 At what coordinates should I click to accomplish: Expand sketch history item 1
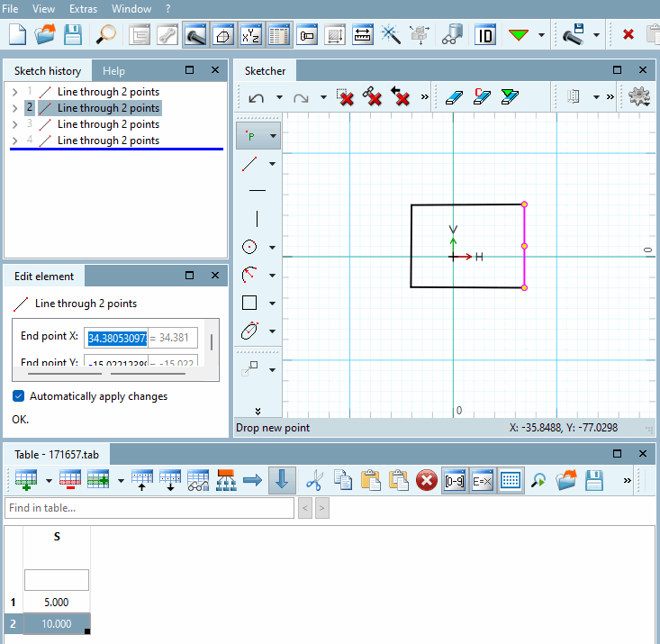(14, 92)
